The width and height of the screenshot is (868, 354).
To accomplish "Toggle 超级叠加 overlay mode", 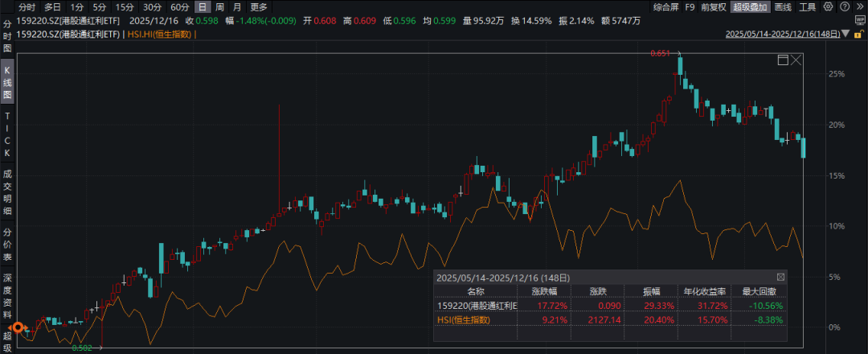I will (x=750, y=6).
